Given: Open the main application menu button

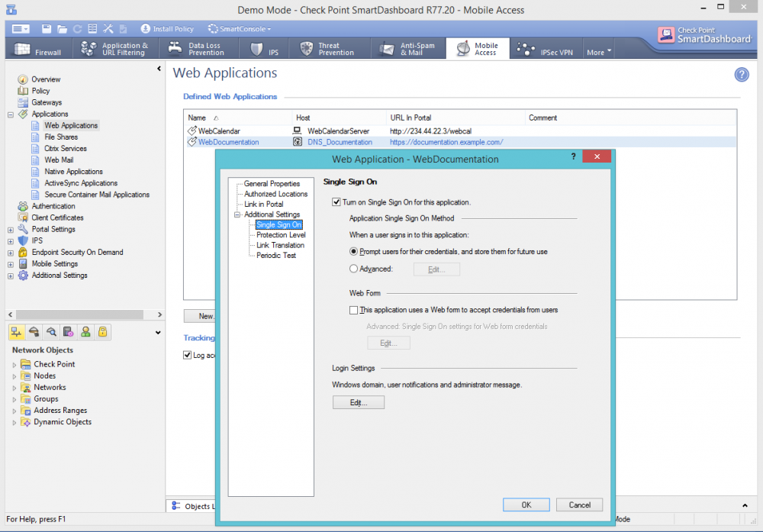Looking at the screenshot, I should tap(21, 29).
